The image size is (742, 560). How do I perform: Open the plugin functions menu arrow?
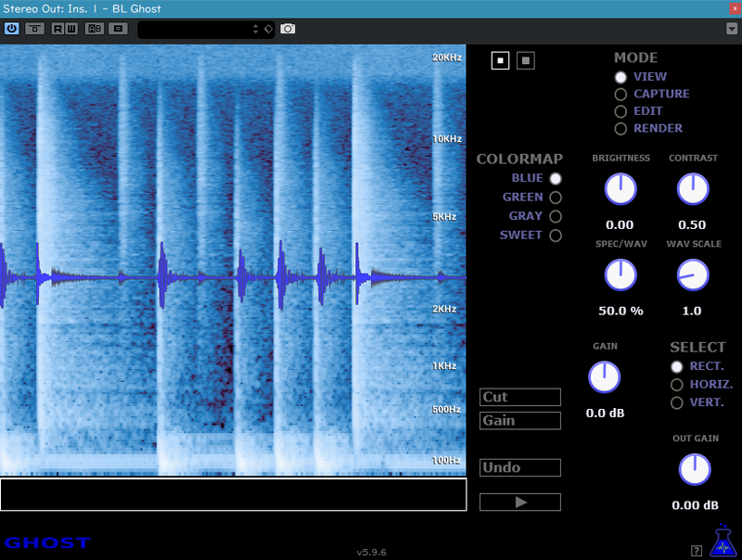tap(732, 29)
